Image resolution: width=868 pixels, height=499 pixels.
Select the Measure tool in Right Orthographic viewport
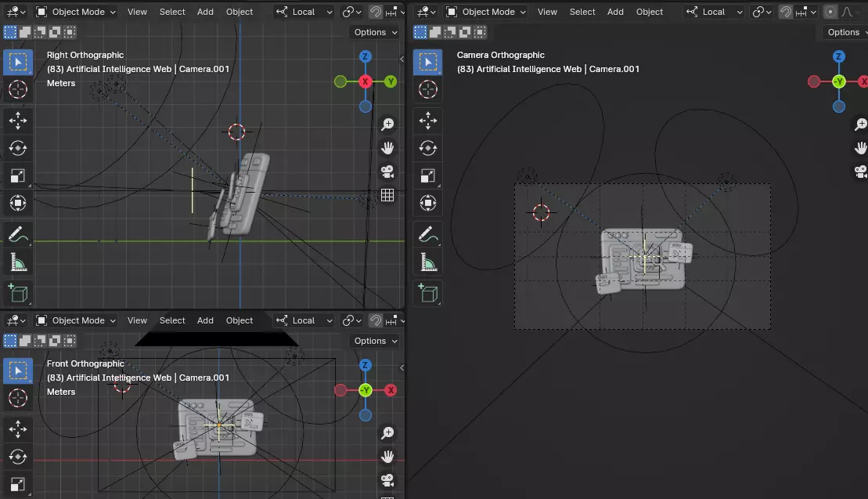18,262
